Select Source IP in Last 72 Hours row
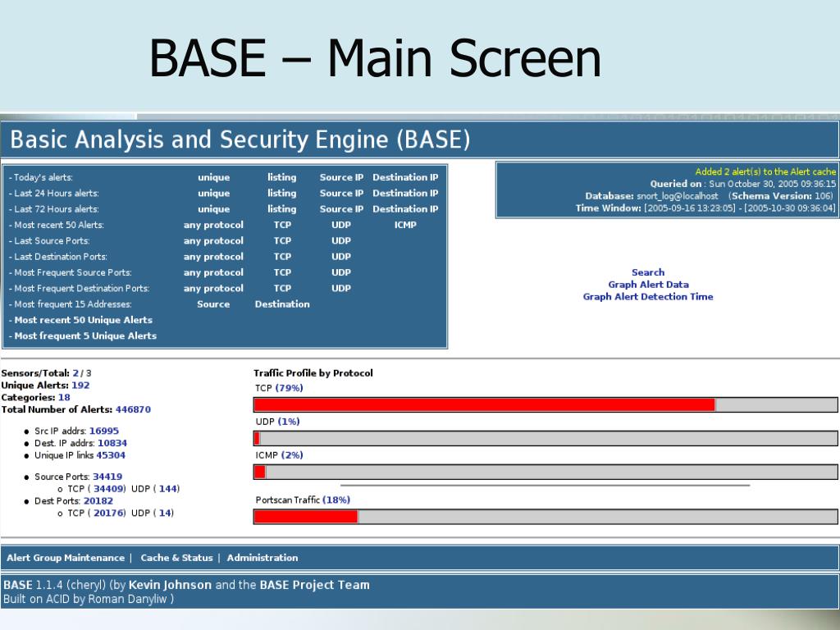 [341, 209]
